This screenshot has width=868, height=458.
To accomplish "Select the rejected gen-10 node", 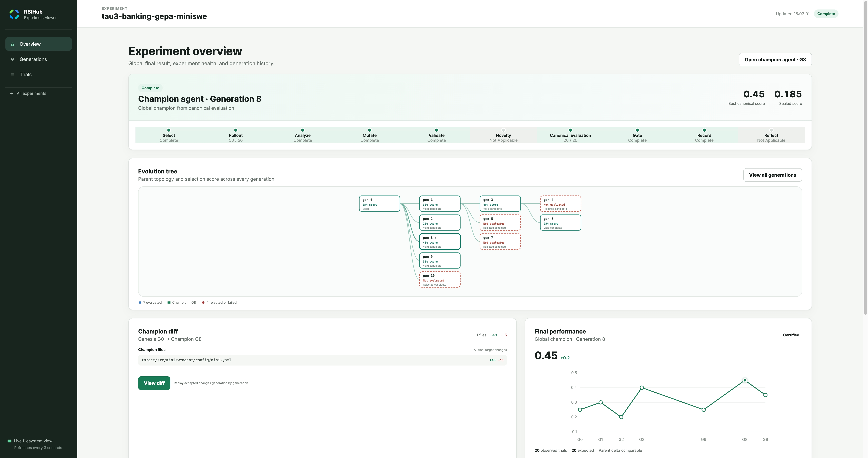I will tap(440, 279).
